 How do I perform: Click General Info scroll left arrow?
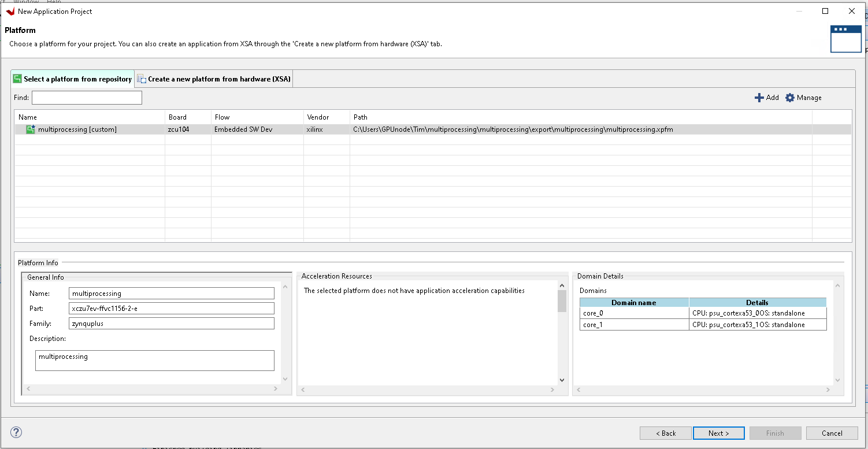click(28, 389)
